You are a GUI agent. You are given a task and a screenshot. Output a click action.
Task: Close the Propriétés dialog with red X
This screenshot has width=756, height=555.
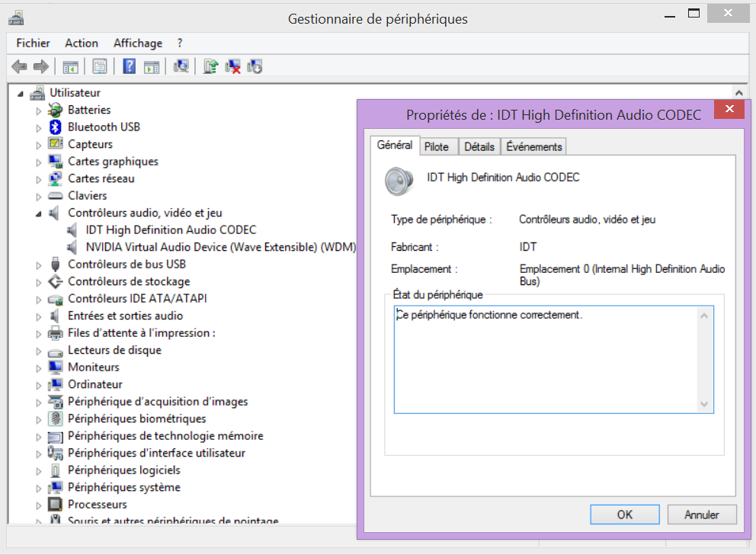729,109
